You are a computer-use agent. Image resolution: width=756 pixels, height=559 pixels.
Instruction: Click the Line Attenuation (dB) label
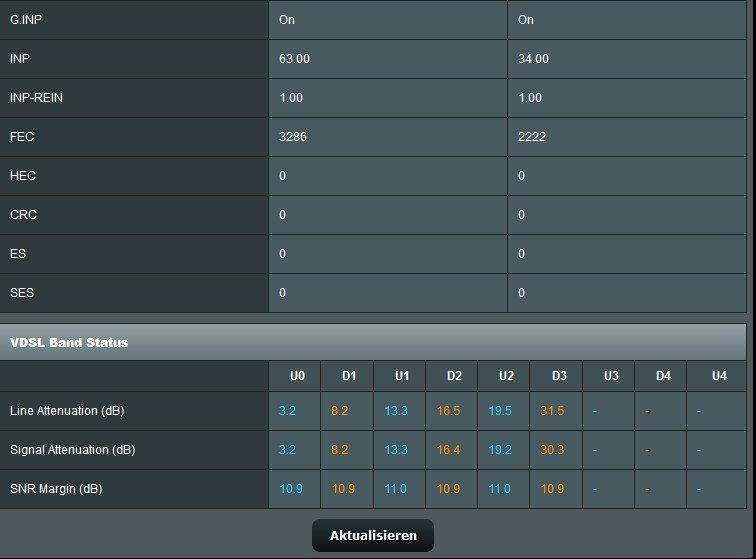(67, 411)
